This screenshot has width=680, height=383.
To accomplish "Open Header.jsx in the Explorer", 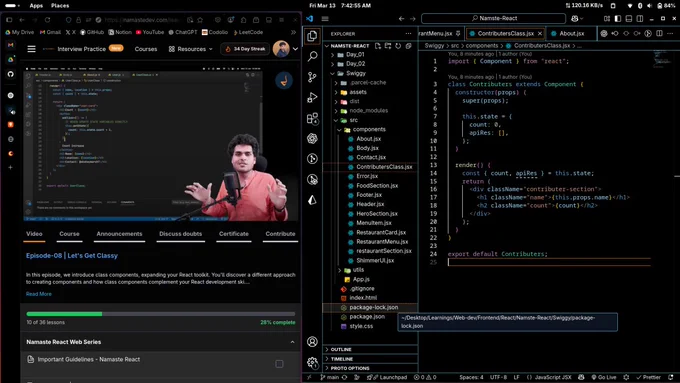I will [x=371, y=204].
